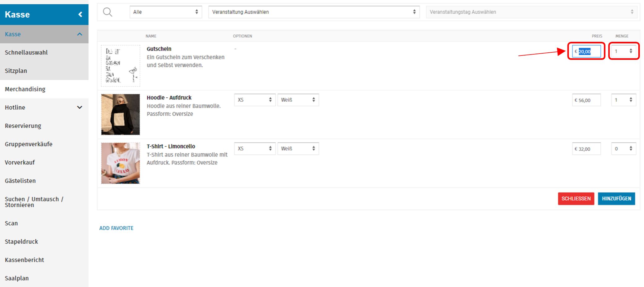The image size is (644, 287).
Task: Open the Alle category dropdown
Action: pos(165,12)
